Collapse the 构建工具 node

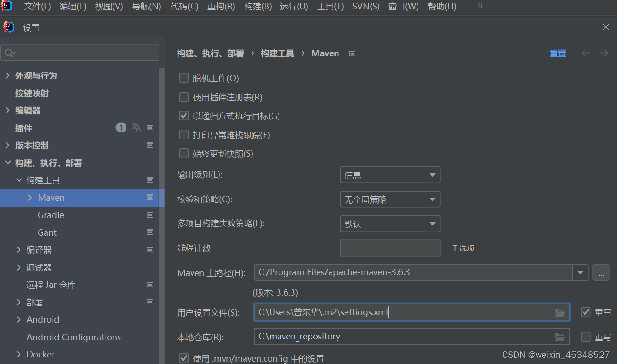point(19,180)
